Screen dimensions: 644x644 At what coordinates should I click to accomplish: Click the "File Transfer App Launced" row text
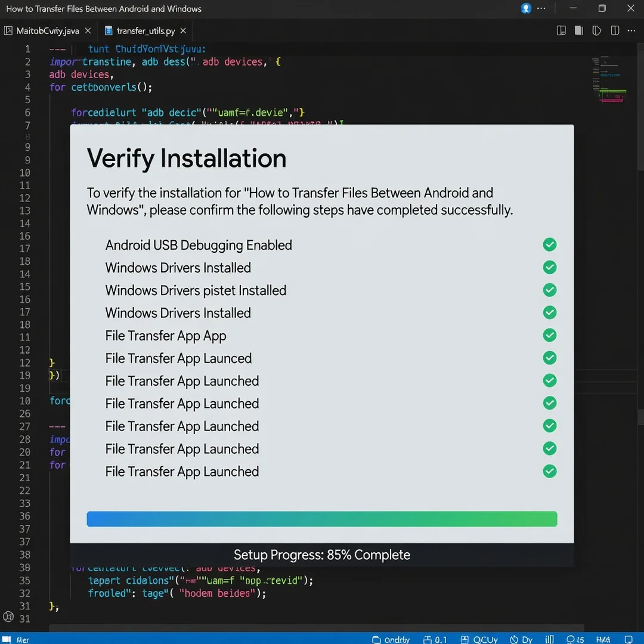pyautogui.click(x=179, y=358)
